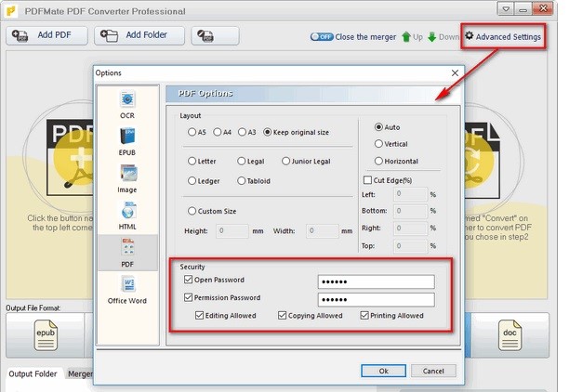Select Vertical orientation
This screenshot has width=569, height=392.
pyautogui.click(x=378, y=144)
